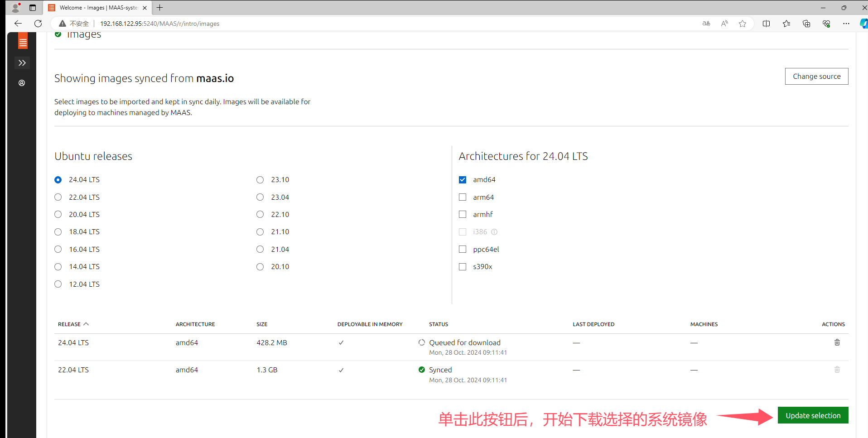Toggle the RELEASE column sort order
This screenshot has height=438, width=868.
[x=73, y=324]
